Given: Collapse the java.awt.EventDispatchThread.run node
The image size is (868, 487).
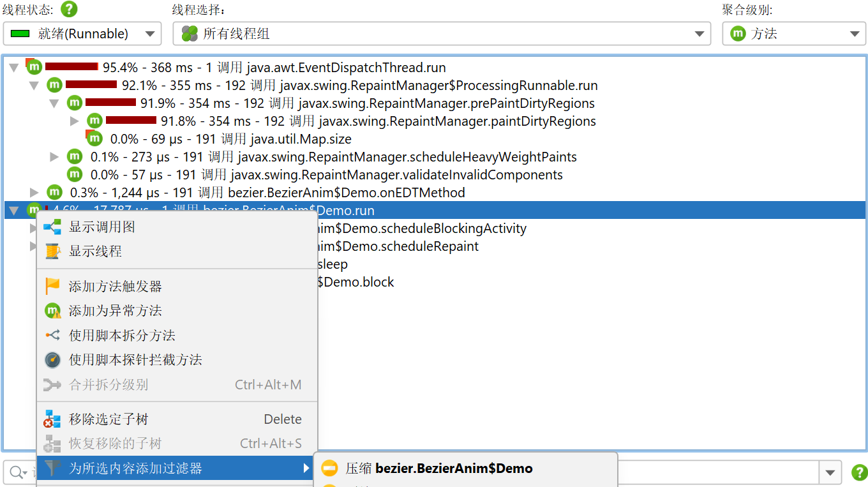Looking at the screenshot, I should pyautogui.click(x=14, y=68).
